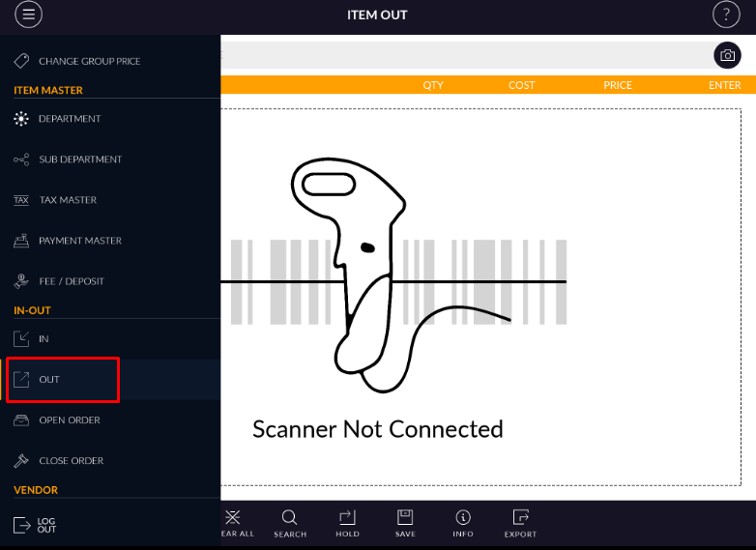Open the Open Order entry

(x=69, y=420)
